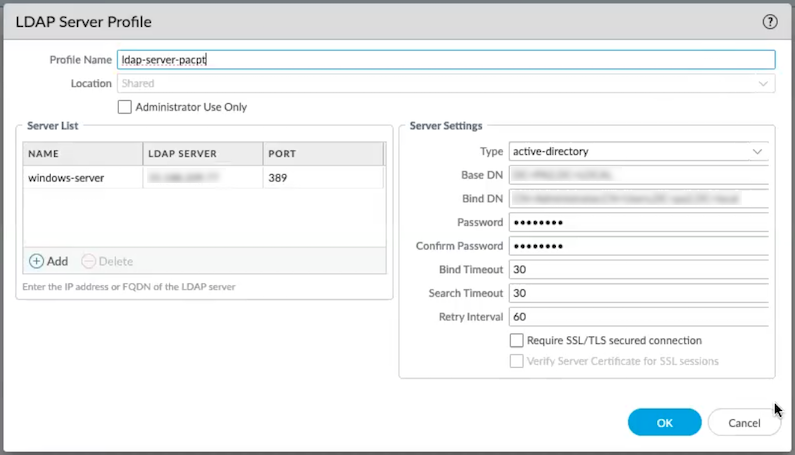795x455 pixels.
Task: Click the Base DN field
Action: 638,175
